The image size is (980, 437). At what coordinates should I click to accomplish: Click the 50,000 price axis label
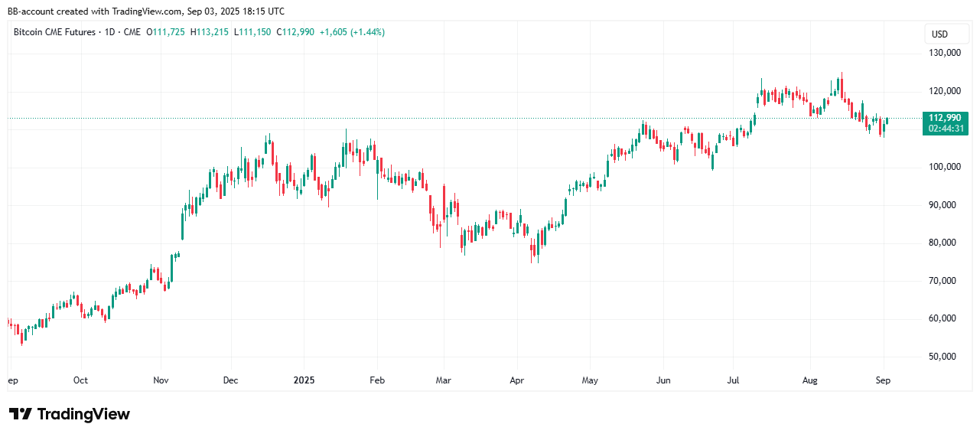(x=946, y=357)
